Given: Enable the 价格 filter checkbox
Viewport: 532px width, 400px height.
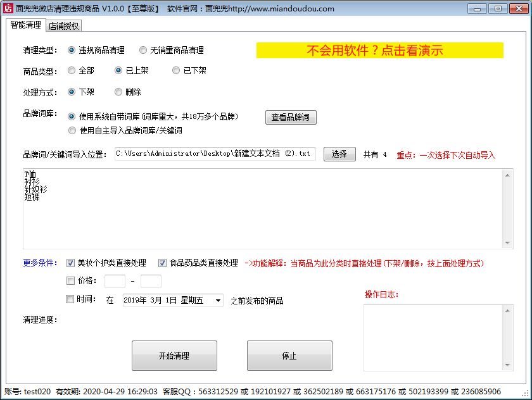Looking at the screenshot, I should tap(70, 280).
